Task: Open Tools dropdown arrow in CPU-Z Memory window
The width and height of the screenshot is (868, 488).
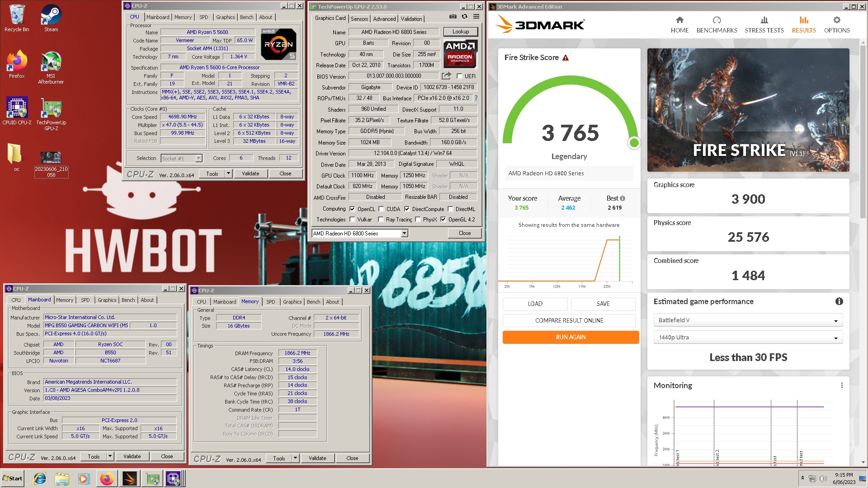Action: tap(295, 458)
